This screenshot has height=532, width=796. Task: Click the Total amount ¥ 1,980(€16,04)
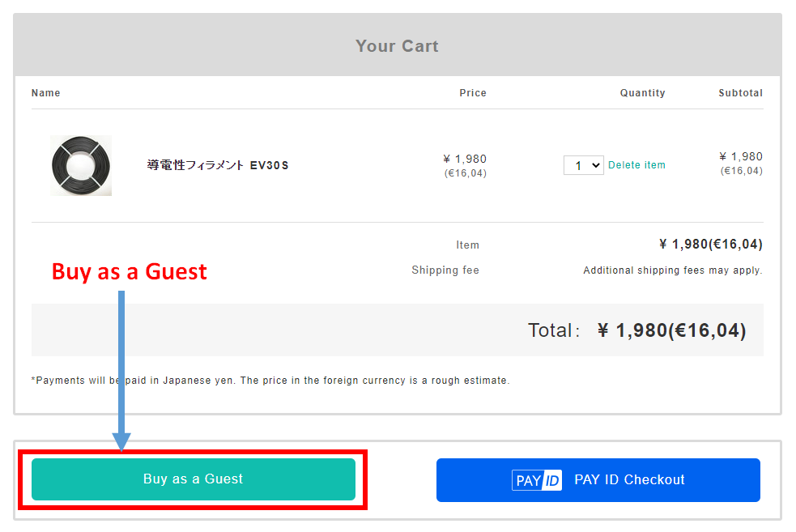671,330
